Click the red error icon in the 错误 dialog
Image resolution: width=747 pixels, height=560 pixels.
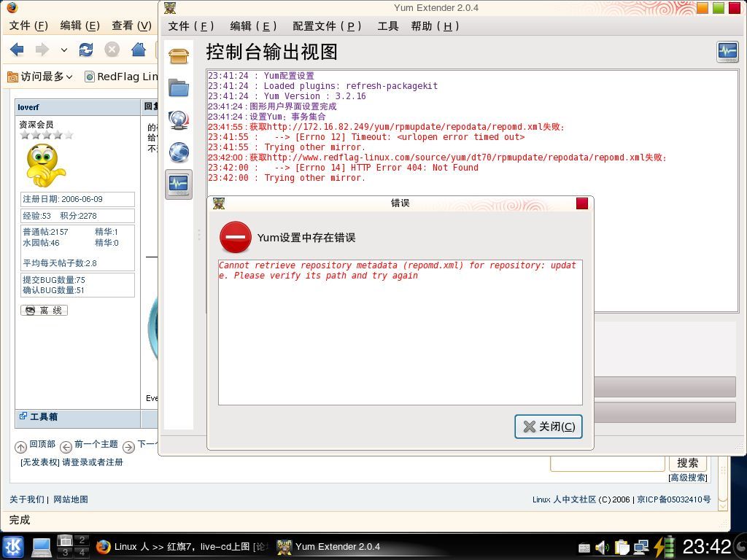236,237
